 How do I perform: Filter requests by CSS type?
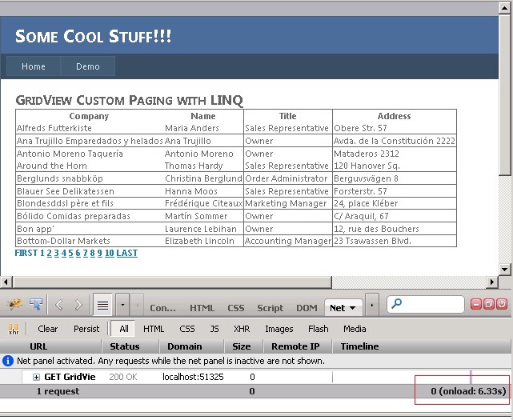pyautogui.click(x=187, y=329)
